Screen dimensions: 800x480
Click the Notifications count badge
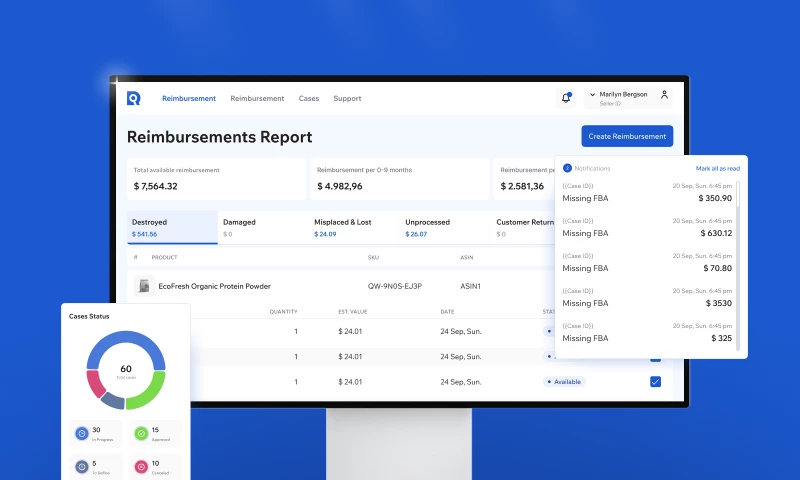click(567, 168)
